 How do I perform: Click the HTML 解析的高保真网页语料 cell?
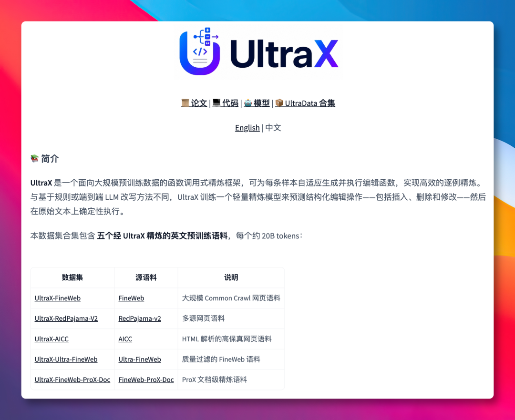point(231,339)
